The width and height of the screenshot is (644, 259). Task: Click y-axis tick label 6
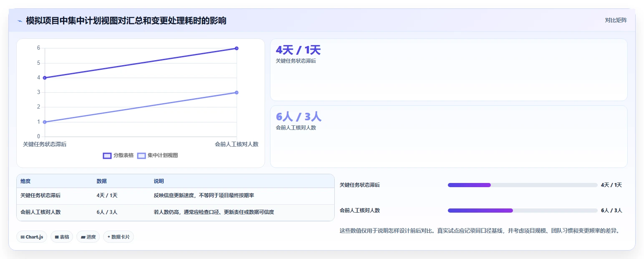38,48
